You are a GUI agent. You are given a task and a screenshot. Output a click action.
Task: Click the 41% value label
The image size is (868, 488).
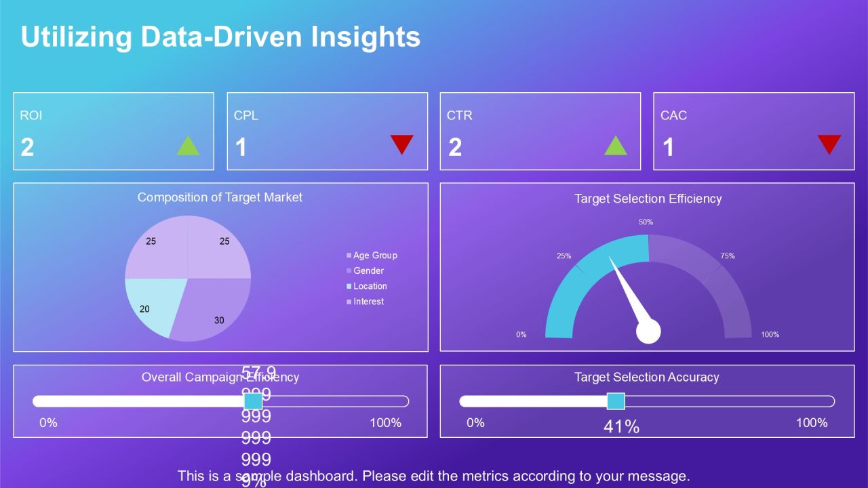622,427
